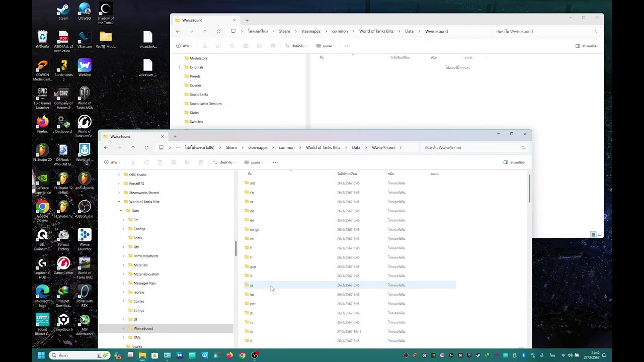Viewport: 644px width, 362px height.
Task: Select MessageFilters folder in the tree
Action: pos(144,283)
